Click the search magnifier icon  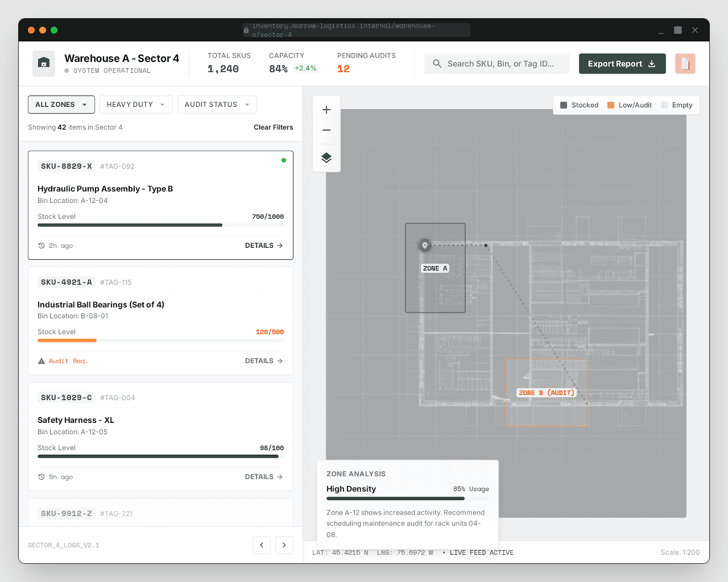coord(437,64)
